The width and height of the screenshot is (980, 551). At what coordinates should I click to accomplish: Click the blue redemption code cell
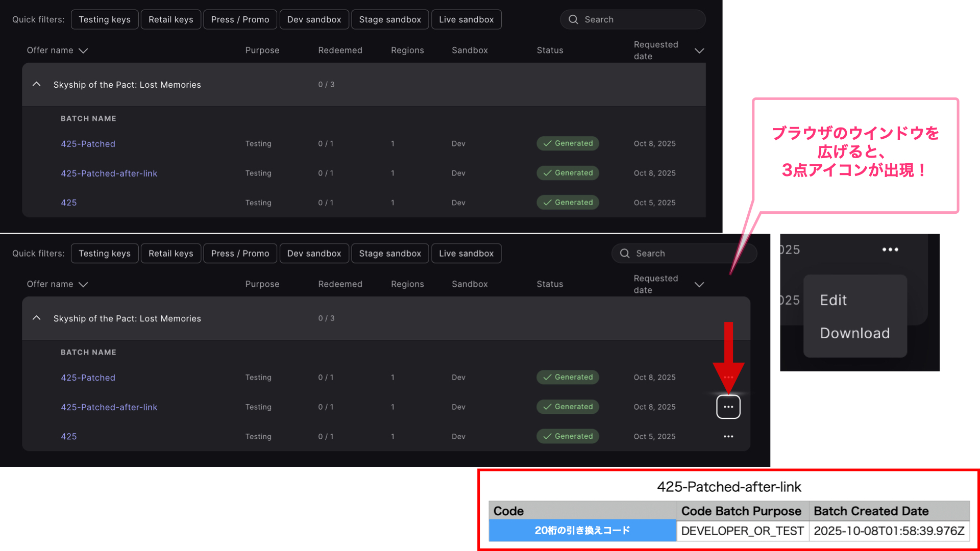point(582,531)
